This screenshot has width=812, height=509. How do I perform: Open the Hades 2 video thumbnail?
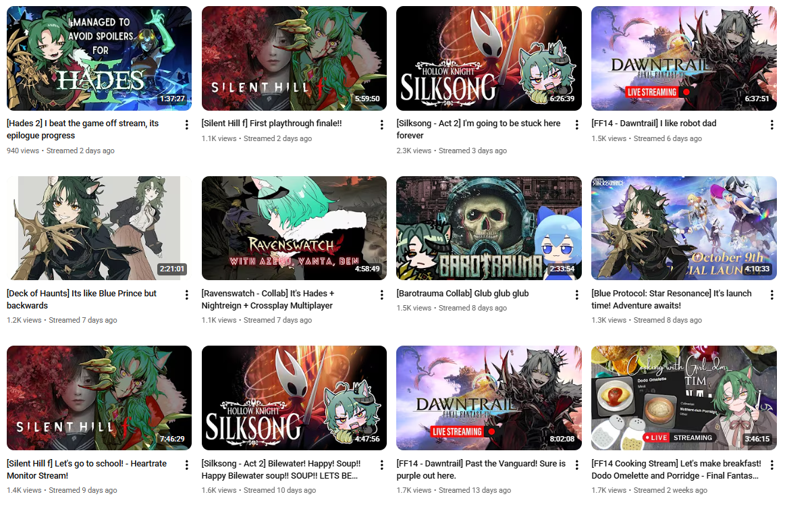[x=99, y=59]
